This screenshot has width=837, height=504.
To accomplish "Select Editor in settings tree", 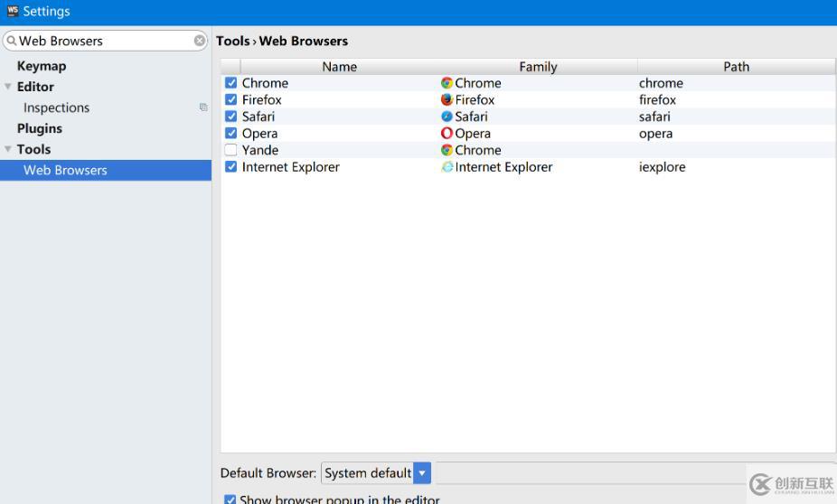I will click(x=35, y=87).
